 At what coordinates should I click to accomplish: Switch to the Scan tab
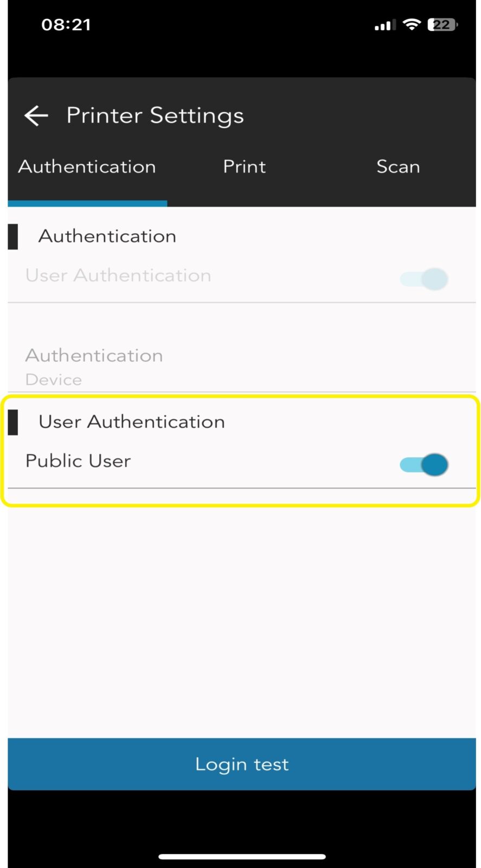coord(399,167)
